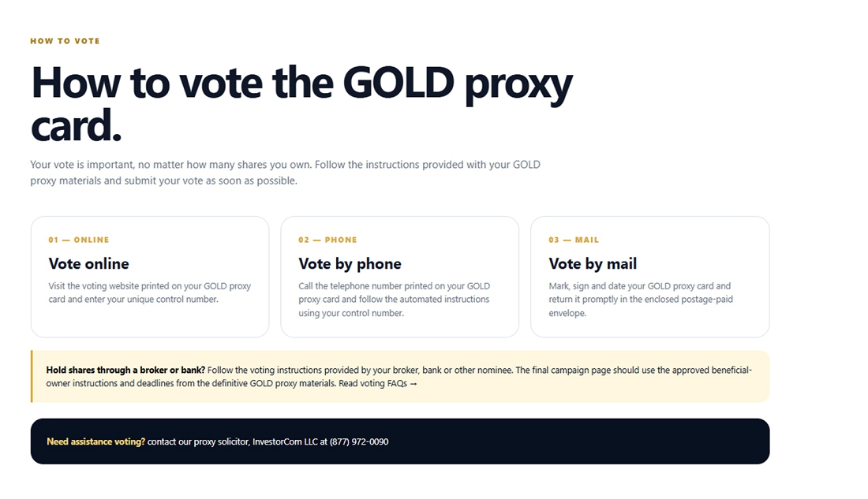The image size is (868, 499).
Task: Click the GOLD proxy card main headline
Action: 301,103
